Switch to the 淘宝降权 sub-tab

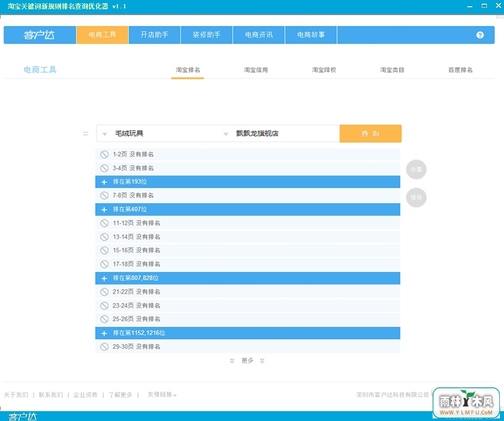coord(324,70)
